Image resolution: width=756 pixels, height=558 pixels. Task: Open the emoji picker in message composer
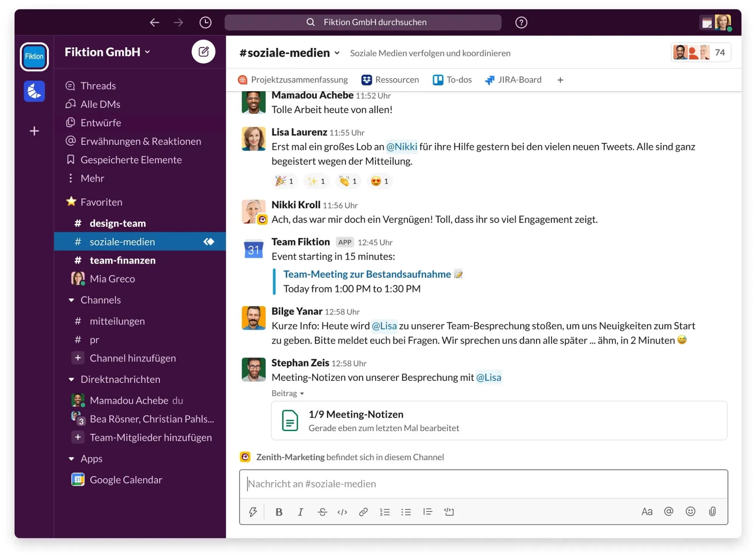point(690,511)
